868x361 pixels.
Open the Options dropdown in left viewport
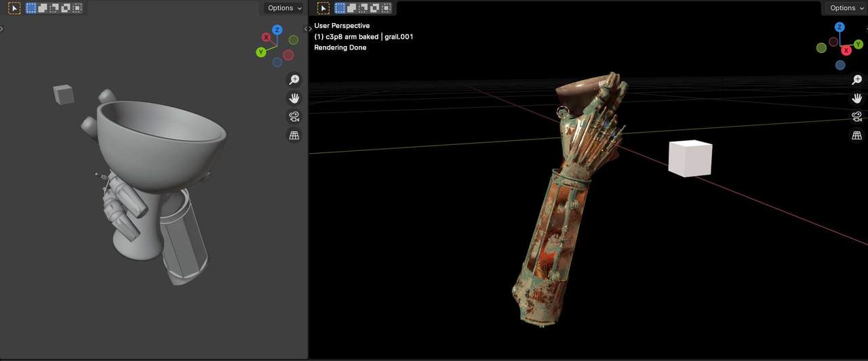click(284, 8)
